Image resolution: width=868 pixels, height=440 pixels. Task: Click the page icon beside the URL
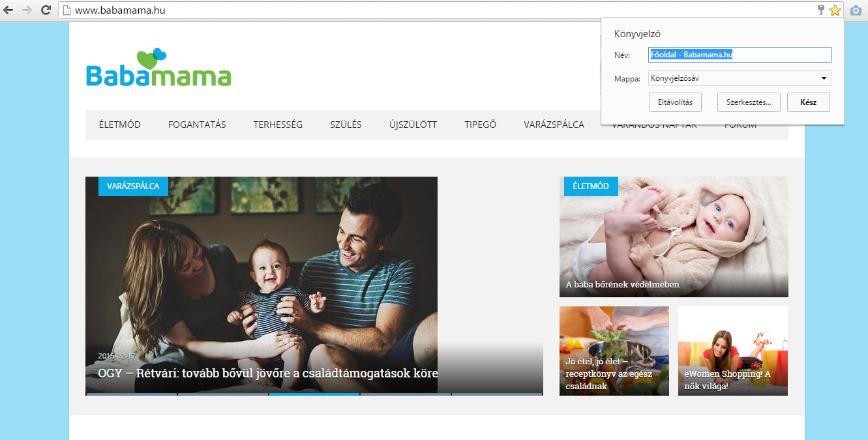66,10
